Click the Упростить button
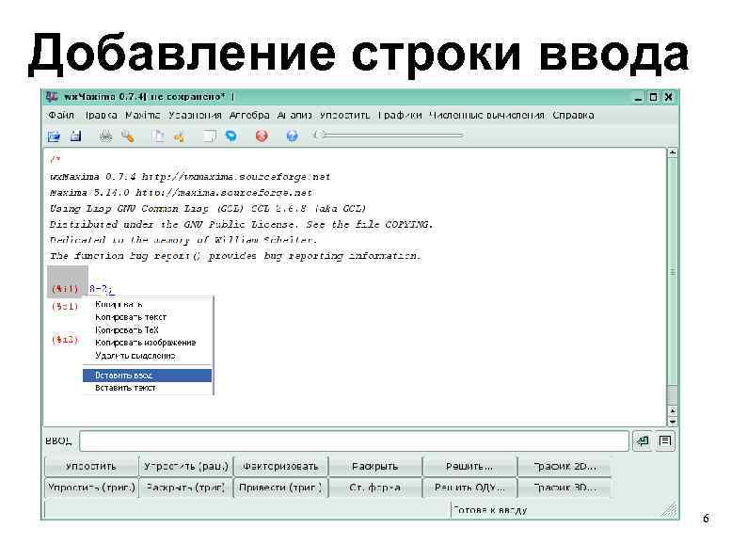Screen dimensions: 747x560 pos(91,467)
